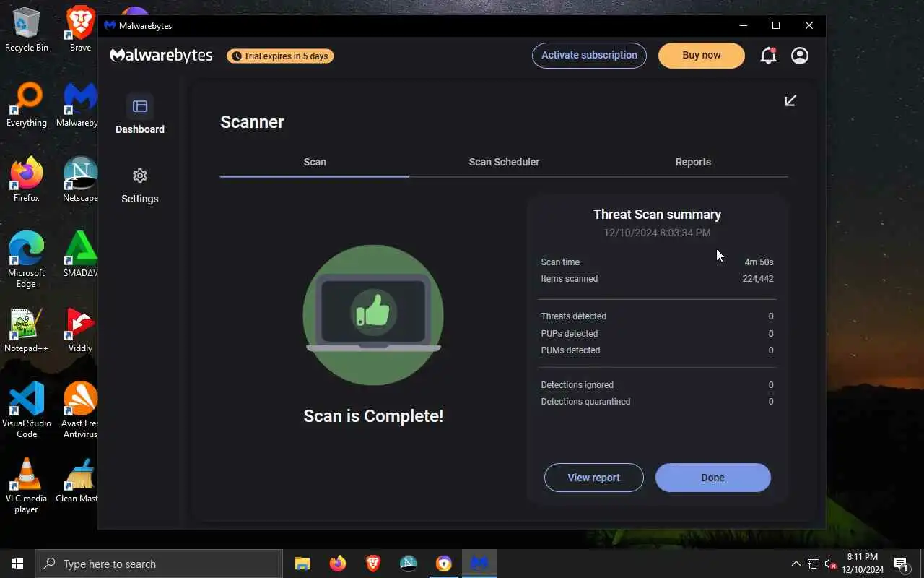Screen dimensions: 924x578
Task: Select the Brave desktop shortcut
Action: pos(80,30)
